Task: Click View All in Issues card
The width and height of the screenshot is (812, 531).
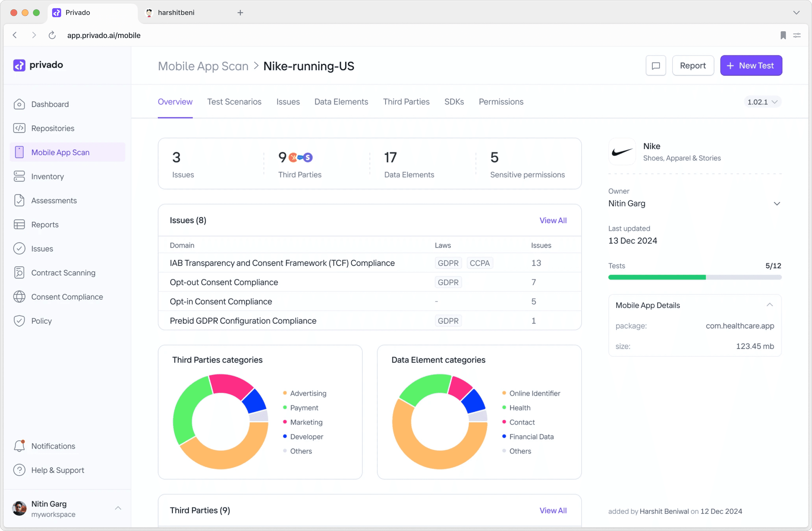Action: click(552, 220)
